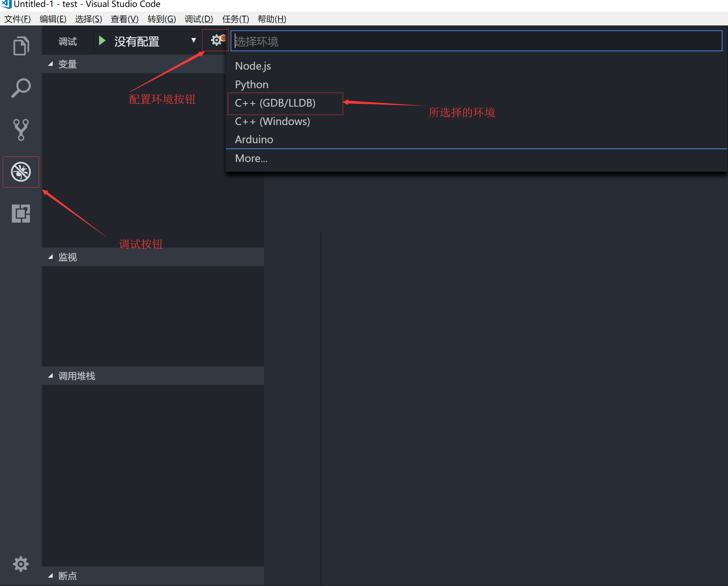Open the 查看(V) menu
The height and width of the screenshot is (586, 728).
tap(124, 19)
